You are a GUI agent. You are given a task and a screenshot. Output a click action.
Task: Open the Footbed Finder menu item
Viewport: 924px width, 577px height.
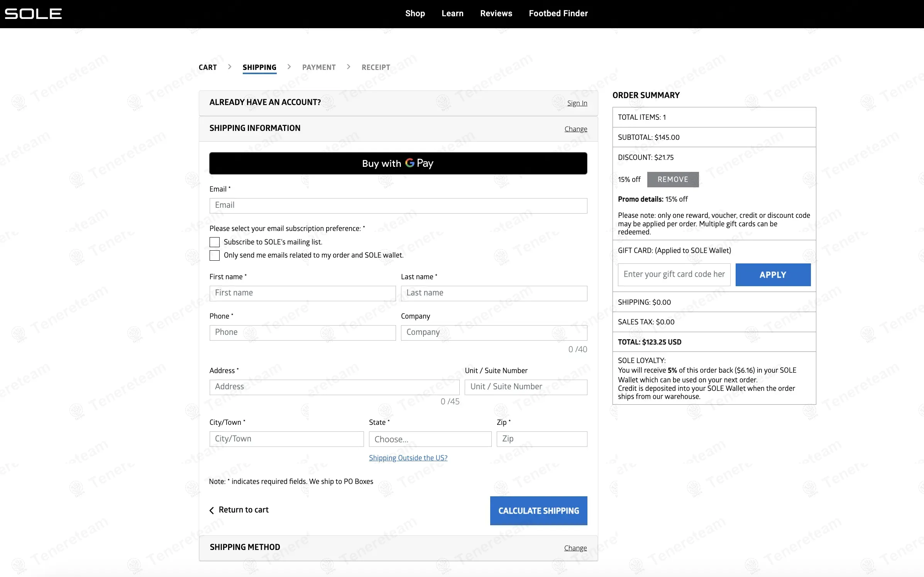coord(558,14)
